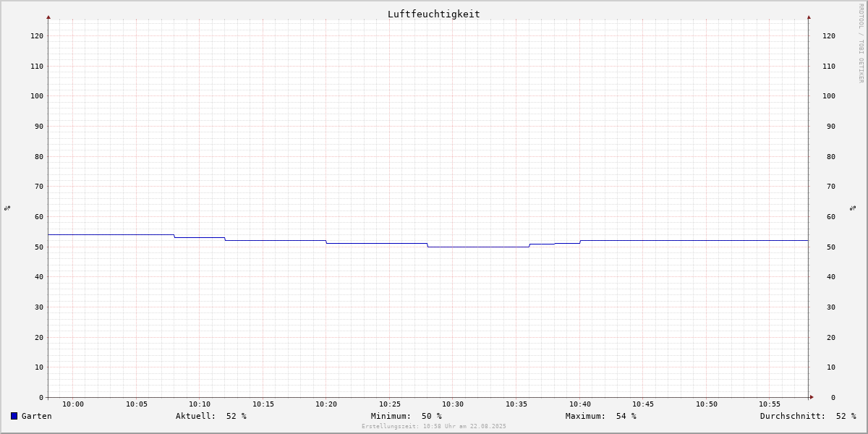This screenshot has height=434, width=868.
Task: Click the 50 label on left axis
Action: tap(39, 247)
